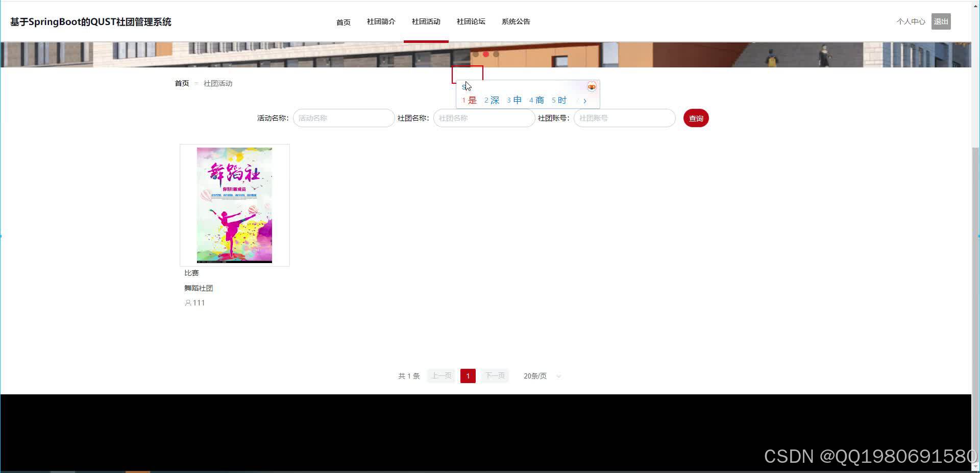Select the second carousel indicator dot on banner

[485, 53]
